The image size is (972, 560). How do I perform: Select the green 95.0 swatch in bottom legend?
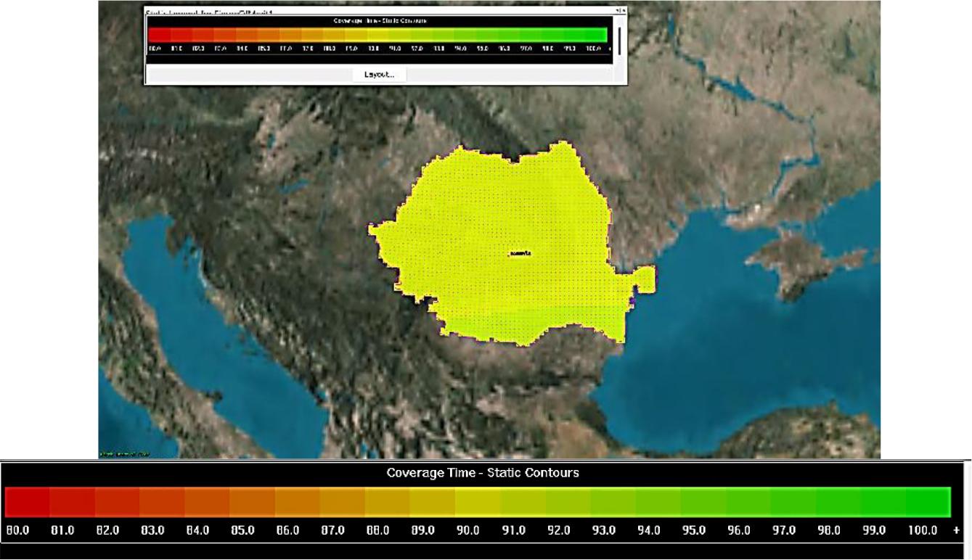point(703,502)
